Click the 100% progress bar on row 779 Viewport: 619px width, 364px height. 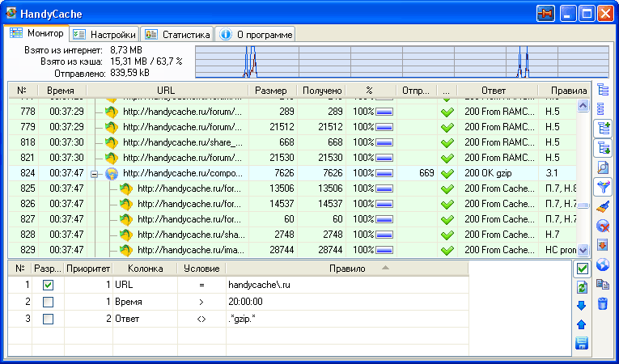tap(384, 128)
